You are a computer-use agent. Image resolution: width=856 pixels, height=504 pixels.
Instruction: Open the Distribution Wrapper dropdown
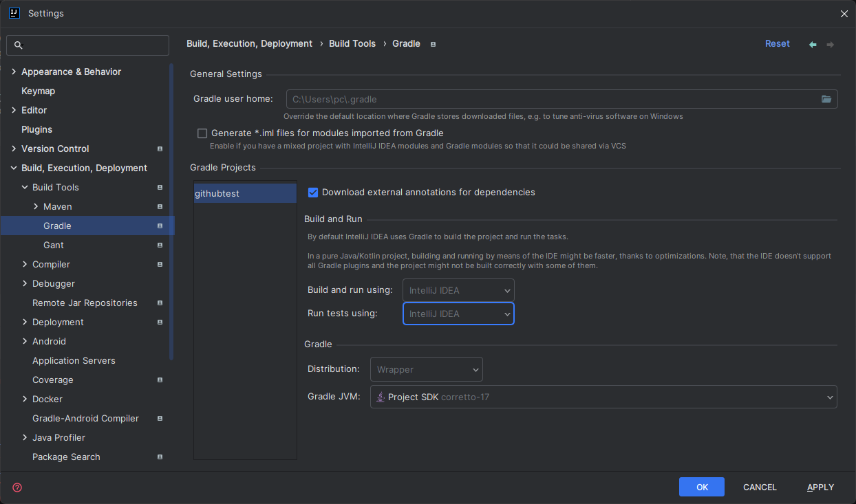click(x=427, y=369)
